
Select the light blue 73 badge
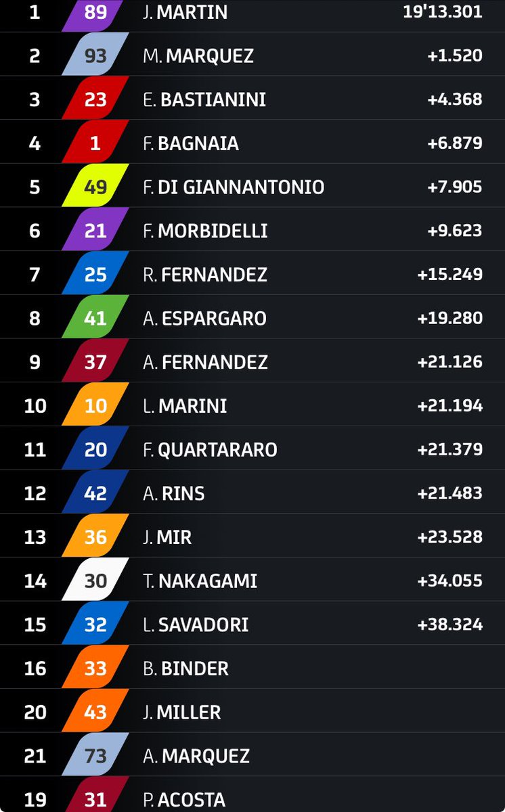point(95,756)
